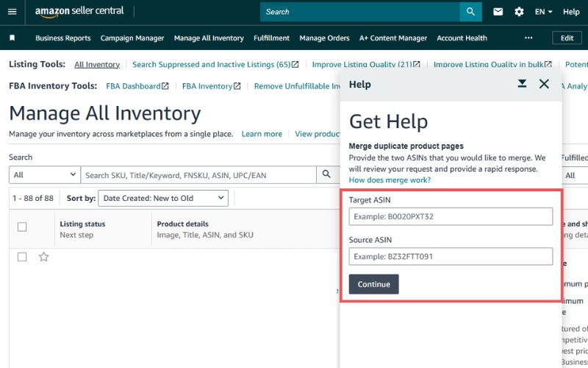
Task: Open Business Reports menu item
Action: click(63, 38)
